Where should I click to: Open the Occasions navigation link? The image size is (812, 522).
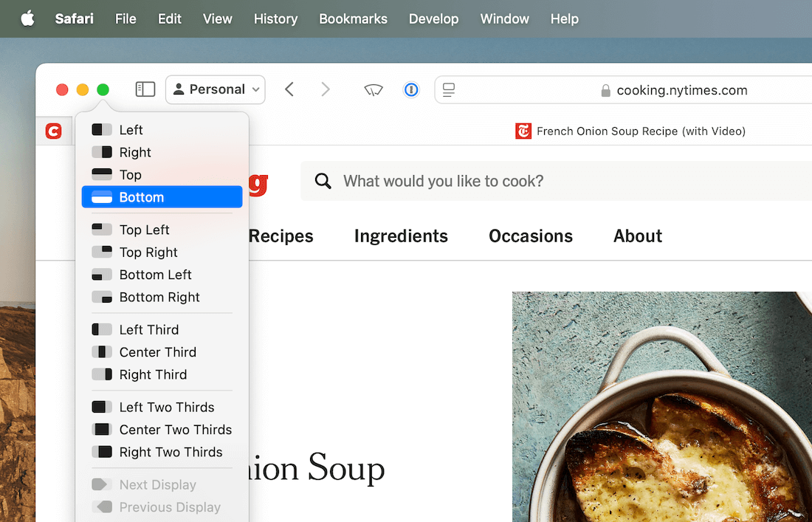[531, 236]
